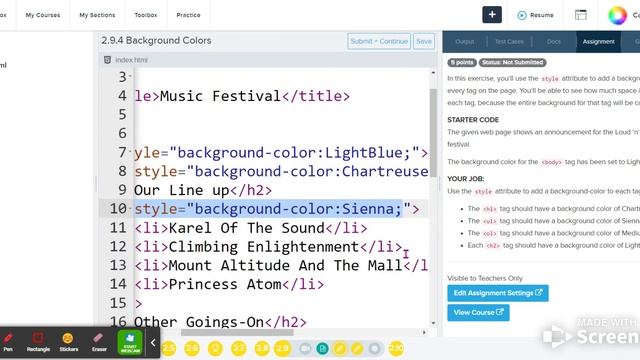Image resolution: width=640 pixels, height=360 pixels.
Task: Click line 4 containing "Music Festival"
Action: click(x=242, y=96)
